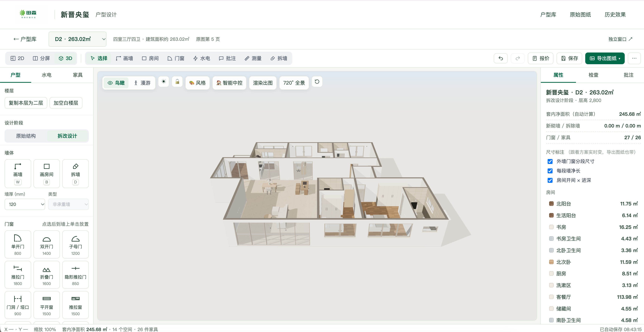Screen dimensions: 644x332
Task: Open the D2 · 263.02㎡ floor plan dropdown
Action: pyautogui.click(x=77, y=39)
